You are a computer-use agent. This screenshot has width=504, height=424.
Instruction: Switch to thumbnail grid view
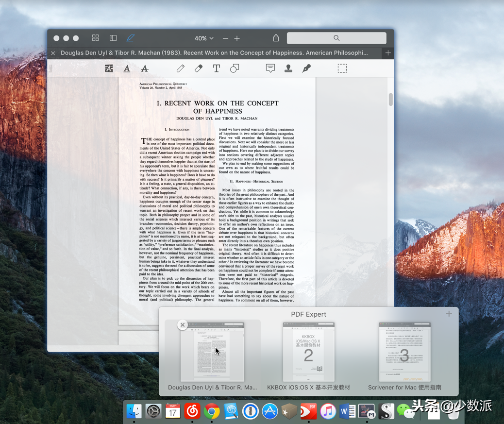pos(96,38)
